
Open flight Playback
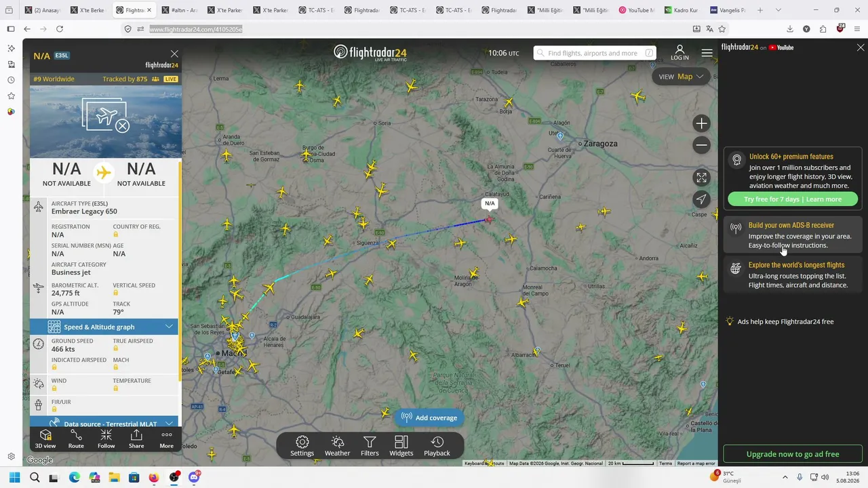pos(437,446)
